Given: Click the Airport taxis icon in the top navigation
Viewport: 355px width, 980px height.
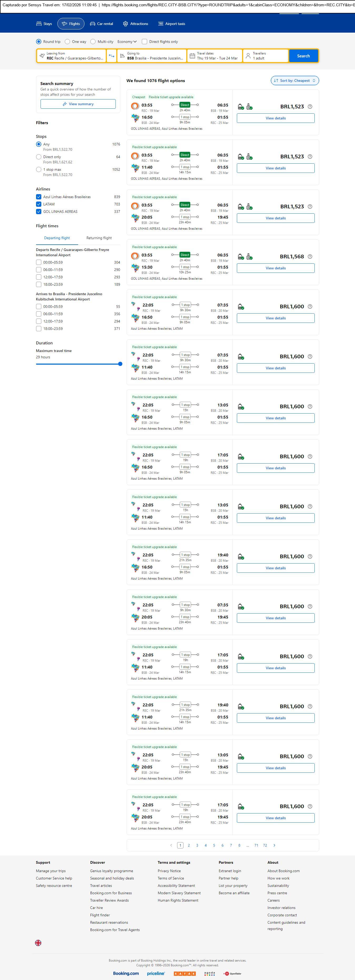Looking at the screenshot, I should pos(161,24).
